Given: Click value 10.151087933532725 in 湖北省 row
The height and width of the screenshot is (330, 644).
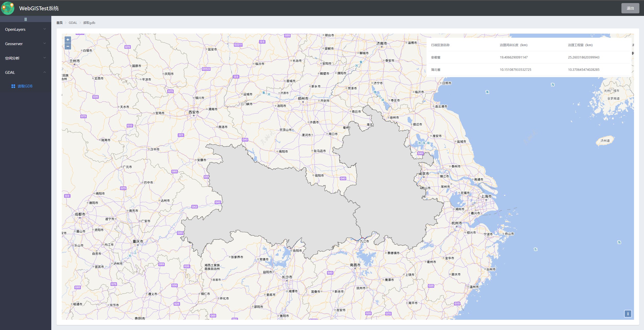Looking at the screenshot, I should click(516, 69).
